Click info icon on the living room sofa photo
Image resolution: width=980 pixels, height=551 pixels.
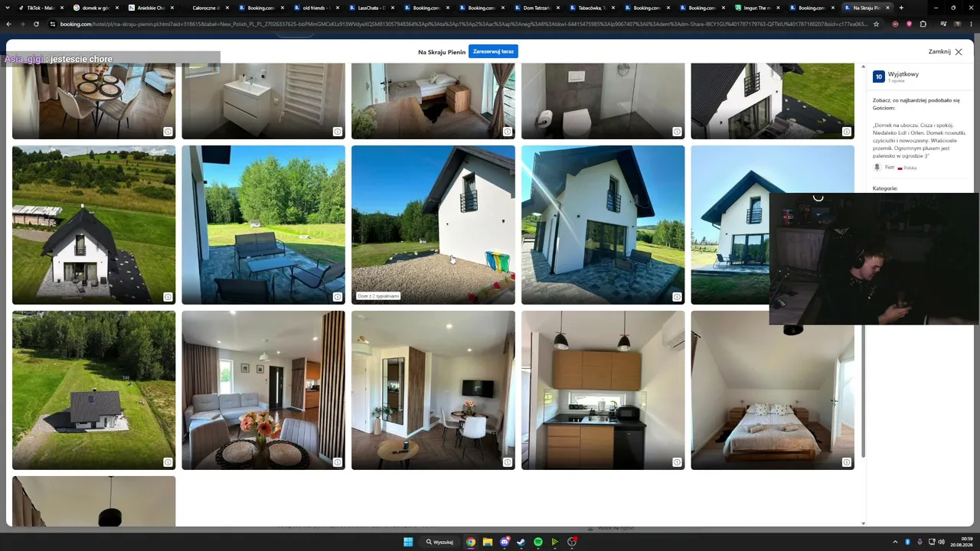pos(338,462)
